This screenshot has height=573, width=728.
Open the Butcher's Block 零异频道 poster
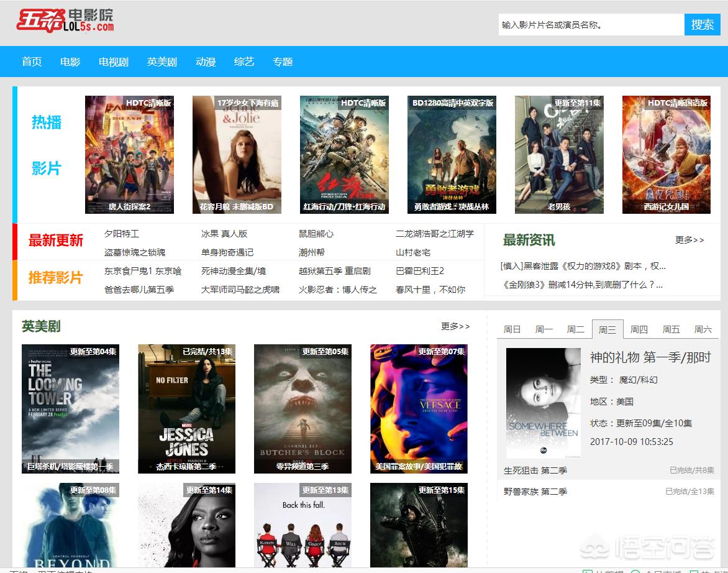pyautogui.click(x=303, y=409)
